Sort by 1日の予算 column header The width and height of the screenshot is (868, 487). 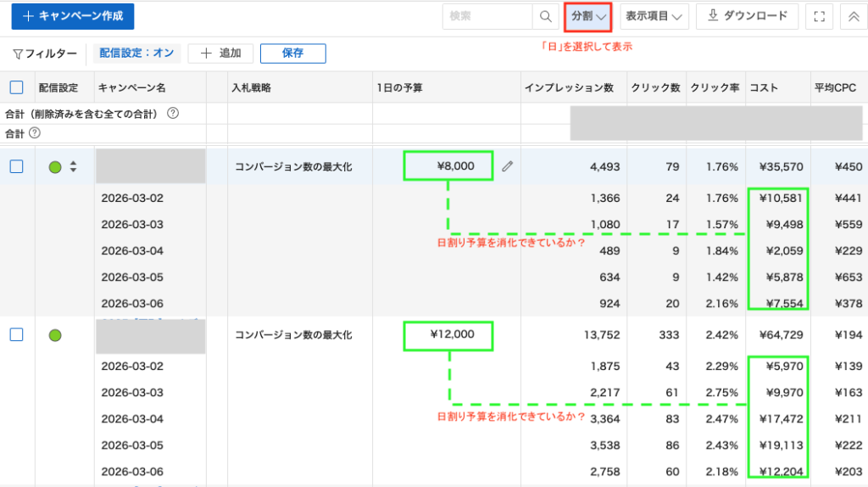(x=400, y=87)
